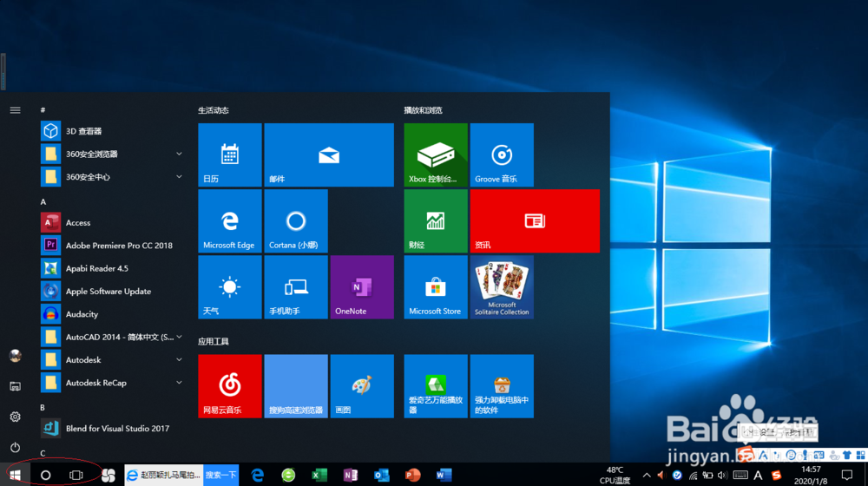Open the Mail (邮件) tile

[x=329, y=155]
